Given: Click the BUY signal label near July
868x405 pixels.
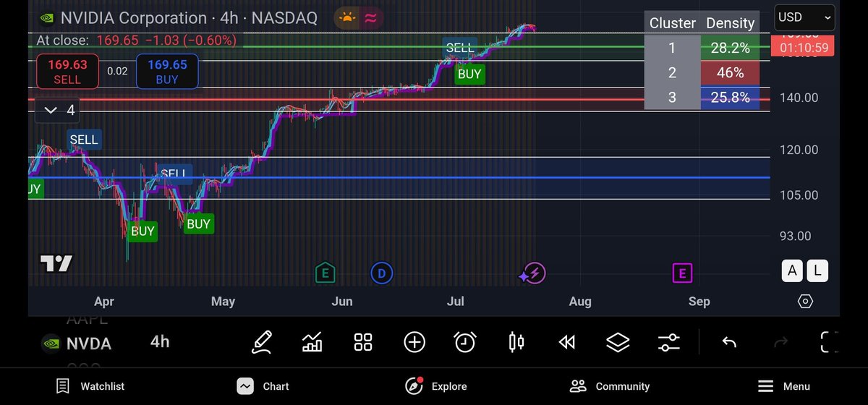Looking at the screenshot, I should [469, 74].
